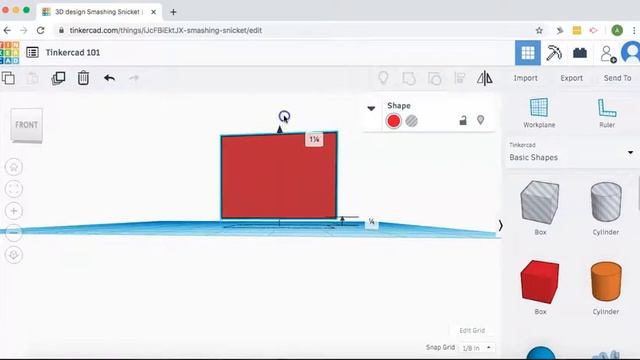
Task: Select the red Box shape
Action: (540, 282)
